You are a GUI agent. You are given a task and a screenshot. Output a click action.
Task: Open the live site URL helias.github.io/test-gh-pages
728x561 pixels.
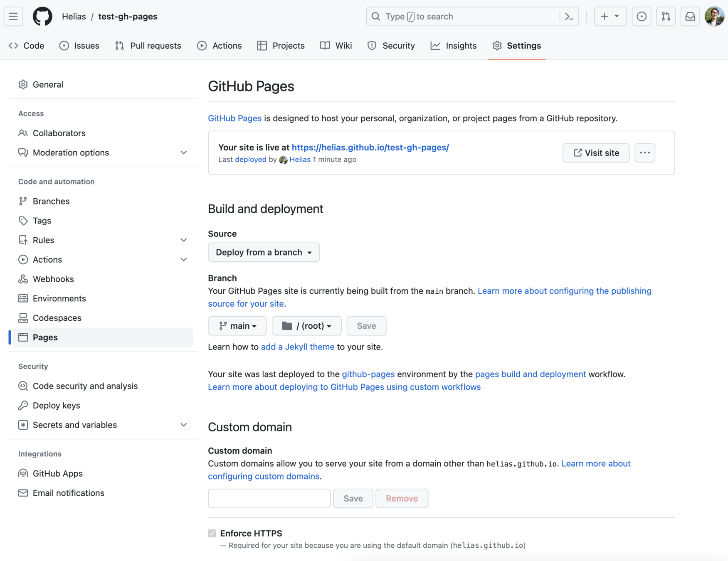pos(370,148)
